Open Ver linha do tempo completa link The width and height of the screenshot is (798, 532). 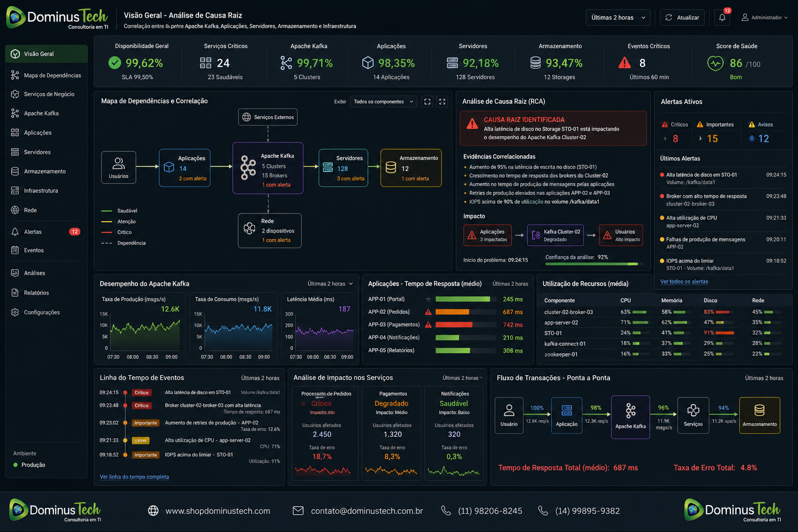(x=134, y=477)
